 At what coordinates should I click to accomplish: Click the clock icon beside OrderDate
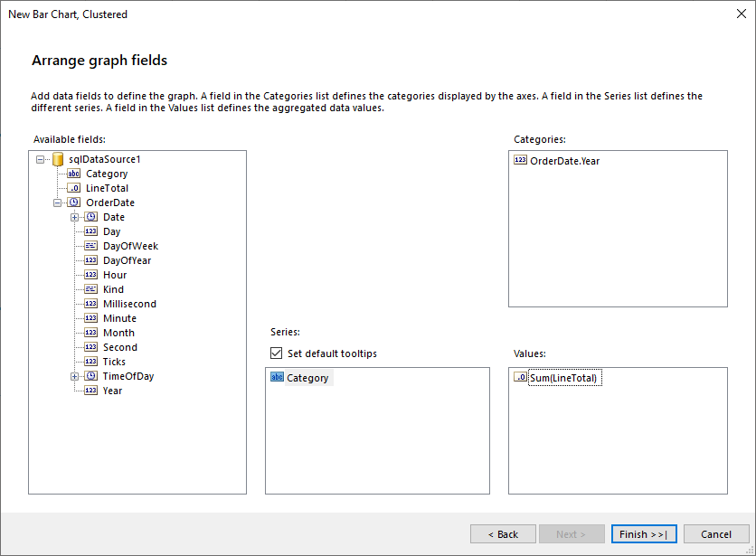[73, 203]
